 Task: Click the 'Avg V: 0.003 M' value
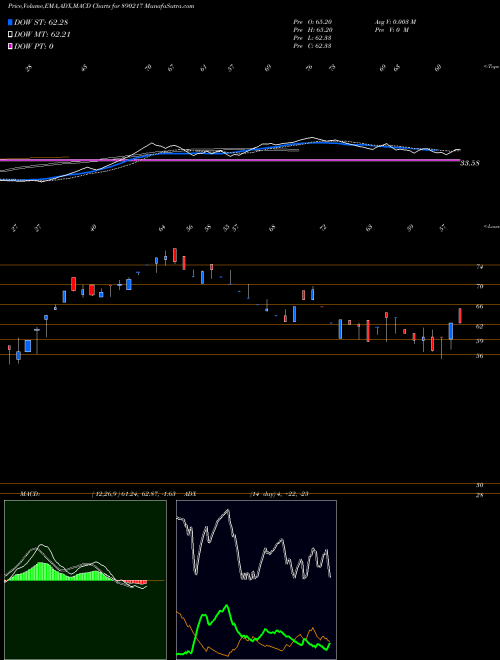395,22
